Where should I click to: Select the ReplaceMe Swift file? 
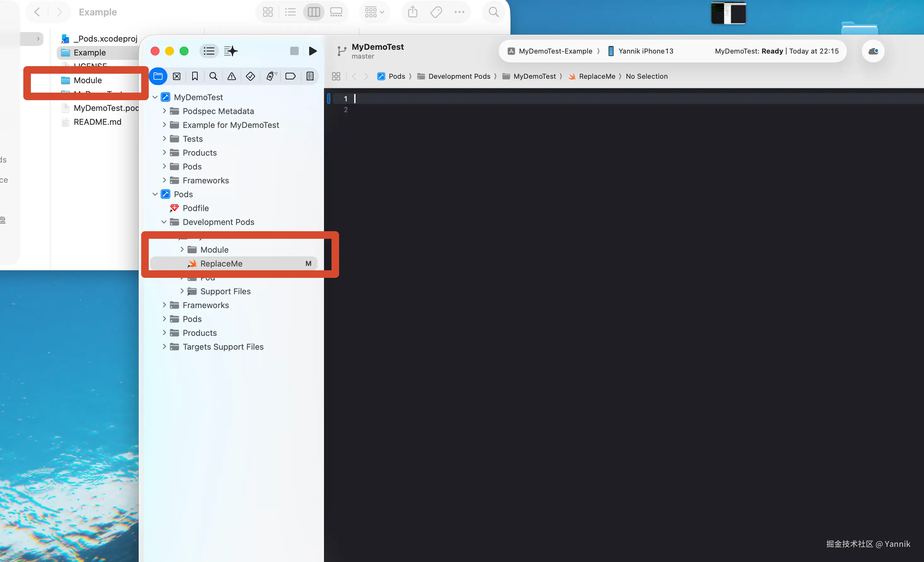[221, 264]
